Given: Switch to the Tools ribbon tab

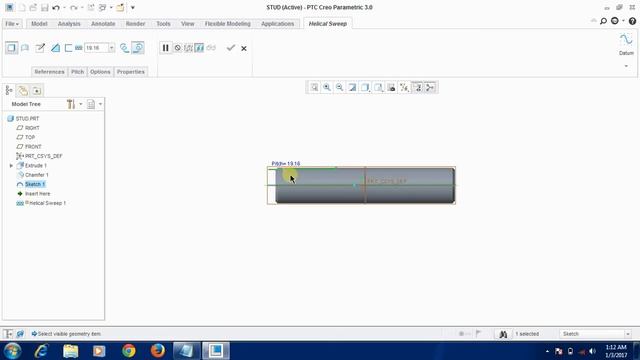Looking at the screenshot, I should tap(163, 24).
